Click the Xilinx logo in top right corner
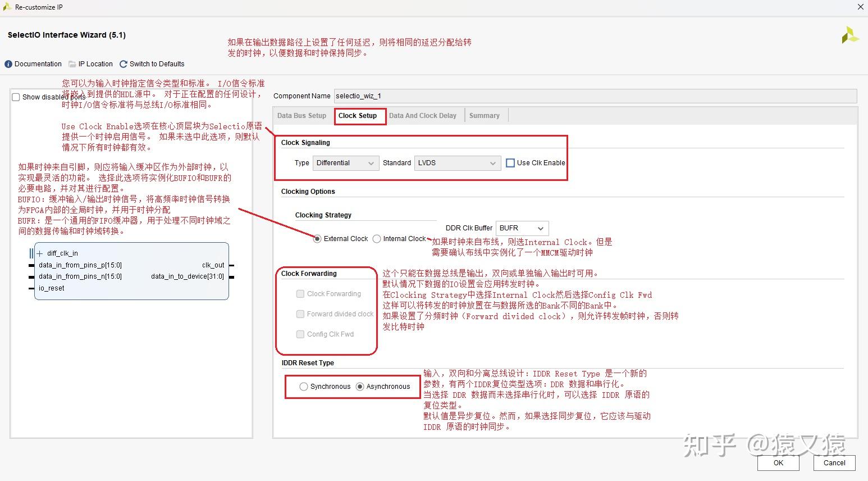The height and width of the screenshot is (481, 868). [x=850, y=35]
